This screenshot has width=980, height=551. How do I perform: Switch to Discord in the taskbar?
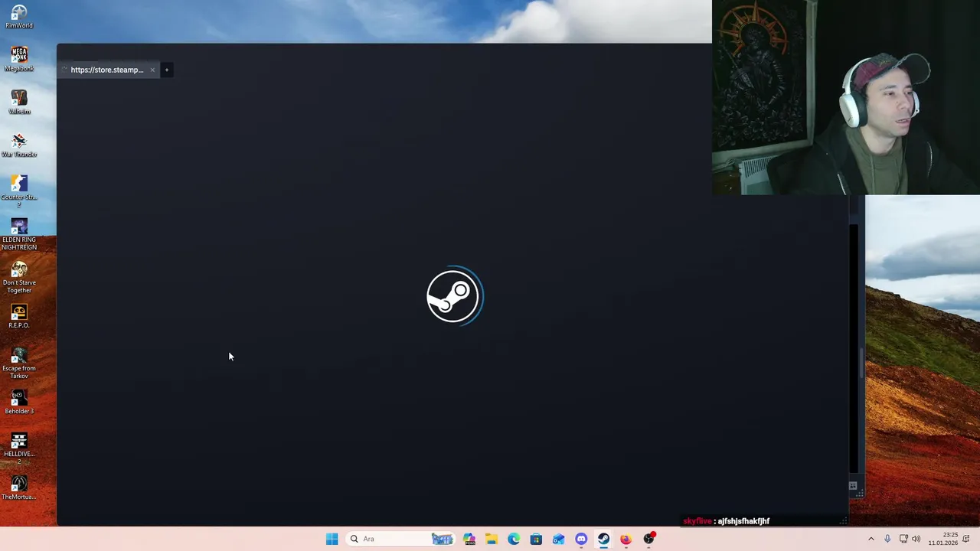point(581,539)
